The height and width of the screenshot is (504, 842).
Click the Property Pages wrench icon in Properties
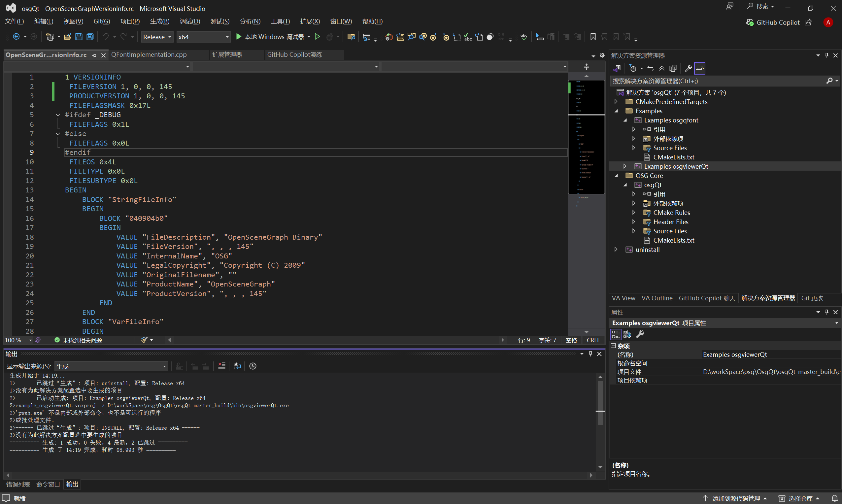point(640,334)
